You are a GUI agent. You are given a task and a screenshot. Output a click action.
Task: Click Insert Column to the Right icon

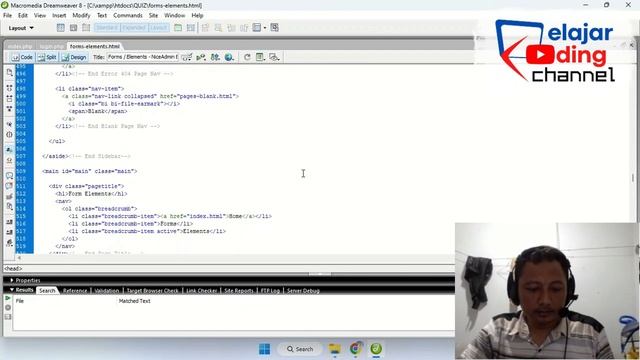coord(244,28)
